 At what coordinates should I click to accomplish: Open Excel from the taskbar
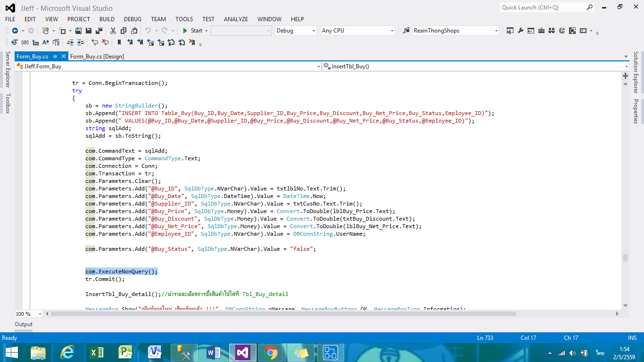pyautogui.click(x=97, y=352)
